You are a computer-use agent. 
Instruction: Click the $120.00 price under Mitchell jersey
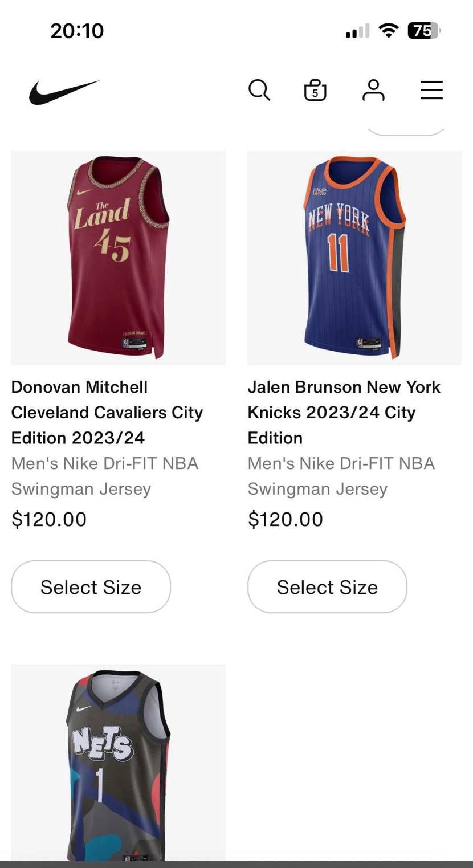(49, 519)
